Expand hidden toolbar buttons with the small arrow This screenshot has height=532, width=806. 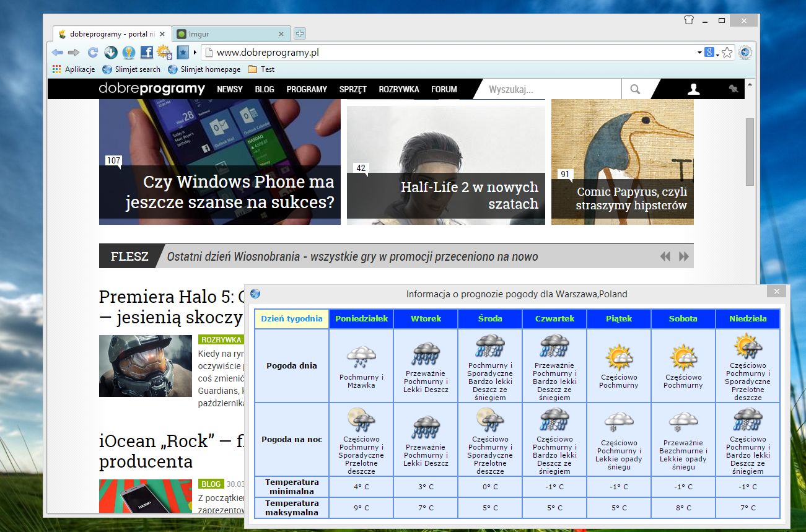tap(195, 53)
